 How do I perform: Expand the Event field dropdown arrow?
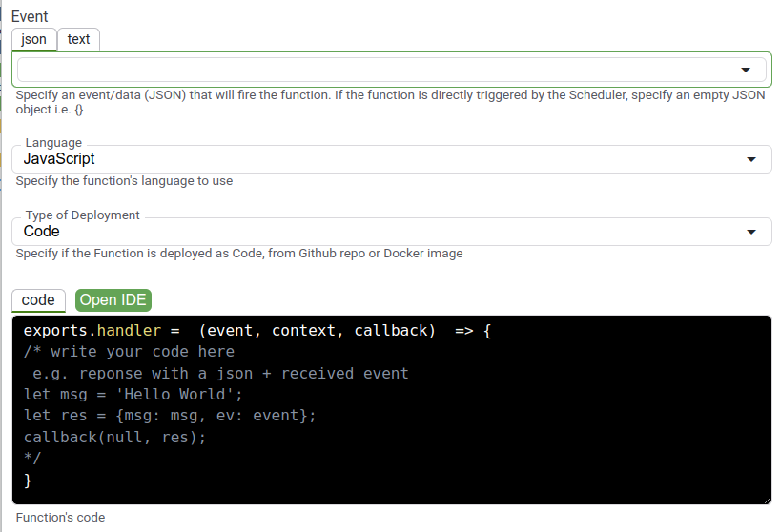[745, 70]
